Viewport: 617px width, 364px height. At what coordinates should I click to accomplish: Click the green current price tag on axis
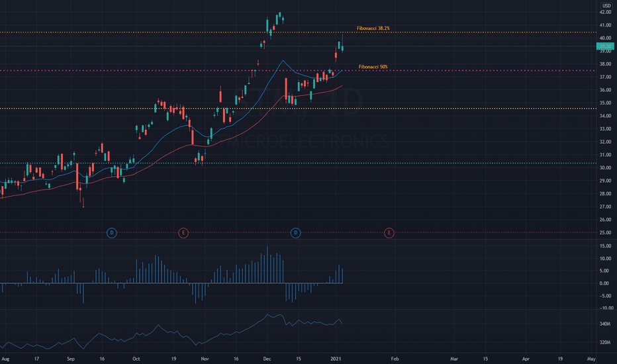coord(605,46)
